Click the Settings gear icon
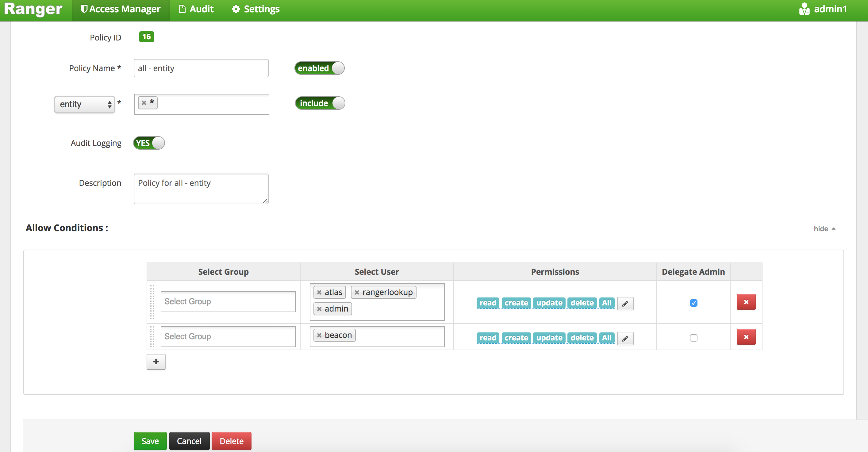This screenshot has height=452, width=868. click(x=236, y=9)
